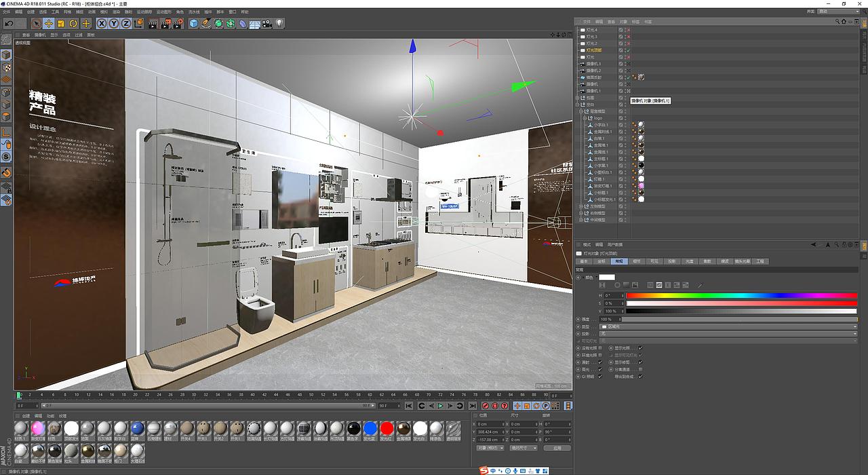Click the 应用 apply button in coordinates

coord(557,449)
